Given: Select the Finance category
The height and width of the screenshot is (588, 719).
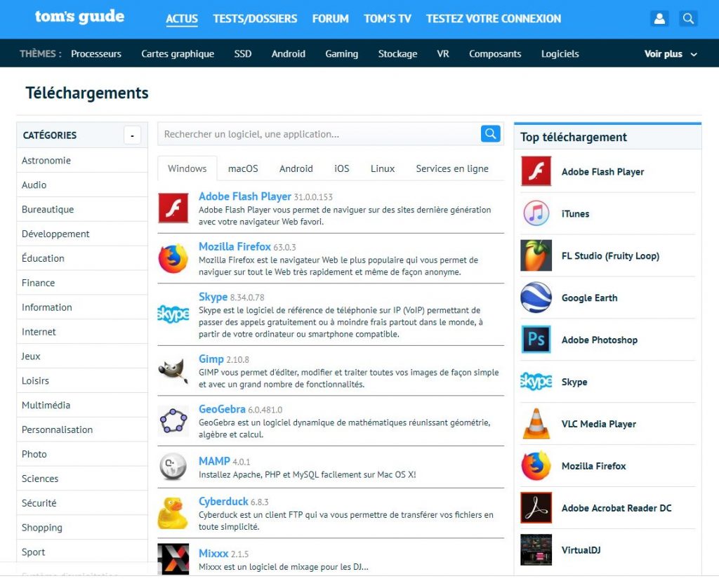Looking at the screenshot, I should pyautogui.click(x=82, y=283).
